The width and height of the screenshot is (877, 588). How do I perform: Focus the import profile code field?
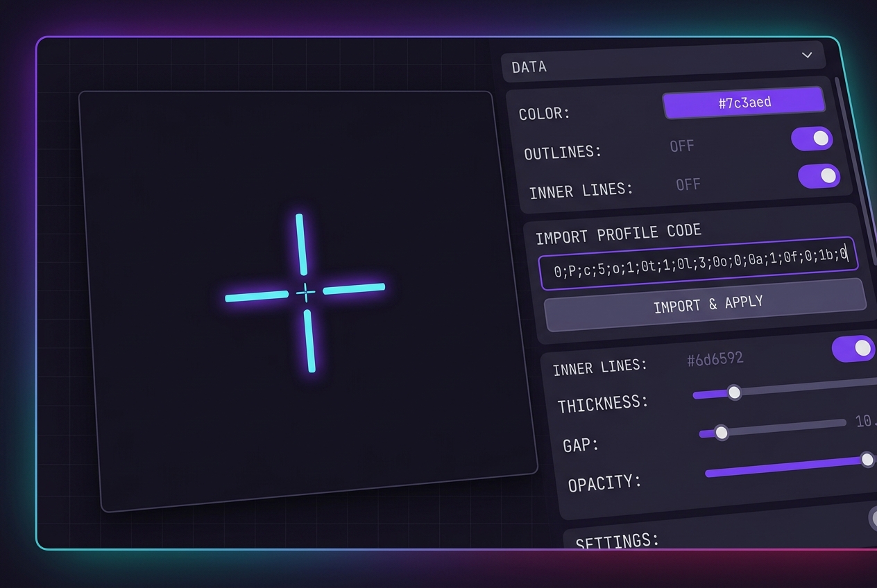point(699,263)
